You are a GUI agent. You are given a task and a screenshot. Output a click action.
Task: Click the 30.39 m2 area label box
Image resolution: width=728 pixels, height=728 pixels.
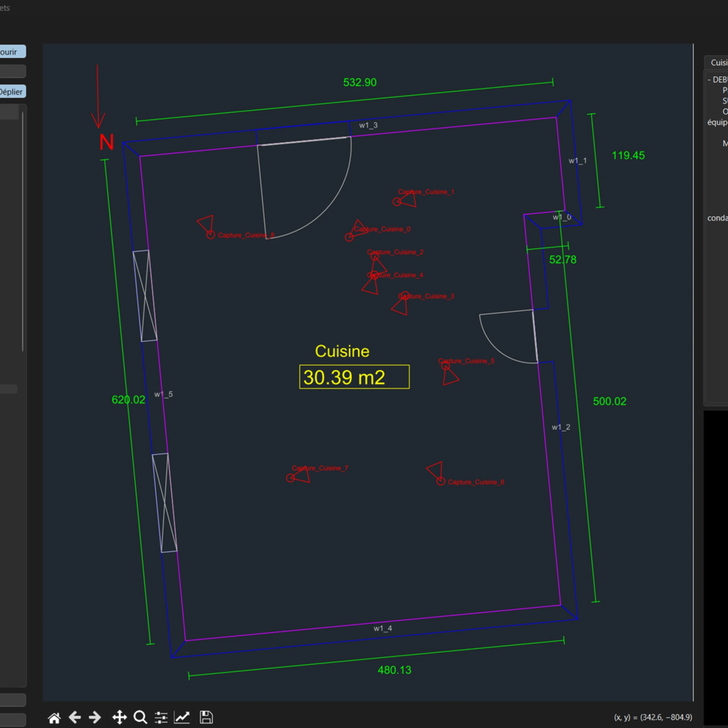[x=354, y=377]
